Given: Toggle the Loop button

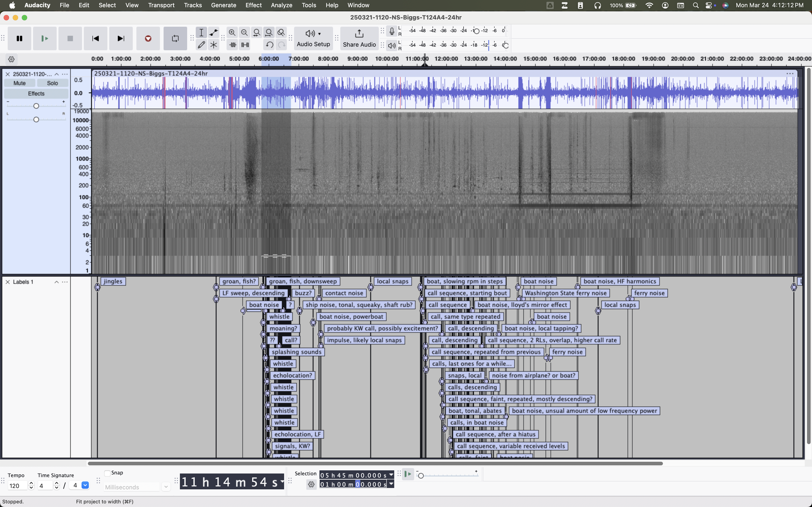Looking at the screenshot, I should coord(175,38).
